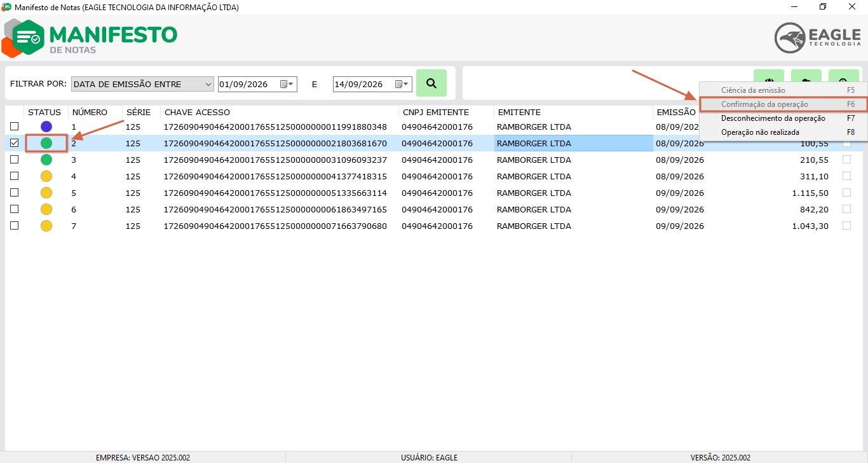
Task: Click blue status circle of note 1
Action: click(x=46, y=127)
